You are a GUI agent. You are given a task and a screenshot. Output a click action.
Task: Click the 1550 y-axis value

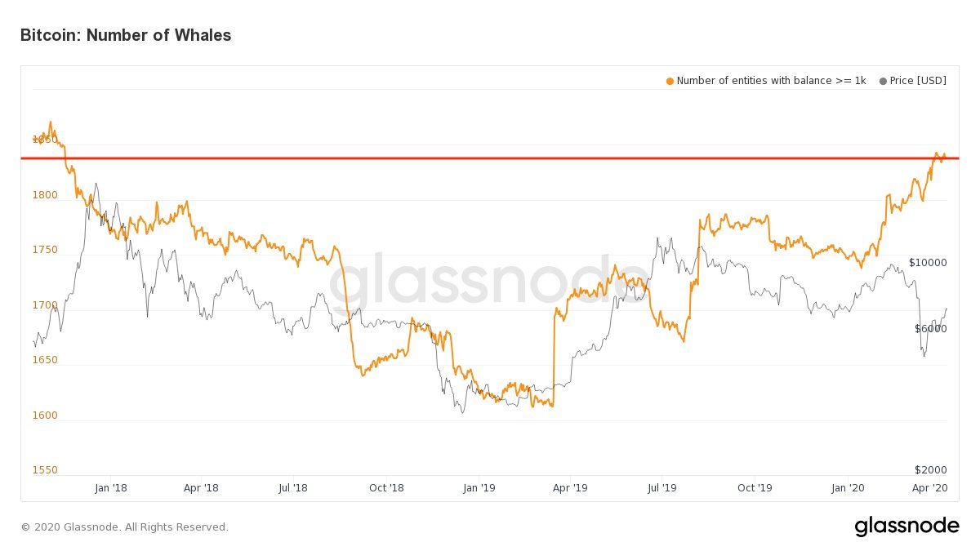(45, 470)
